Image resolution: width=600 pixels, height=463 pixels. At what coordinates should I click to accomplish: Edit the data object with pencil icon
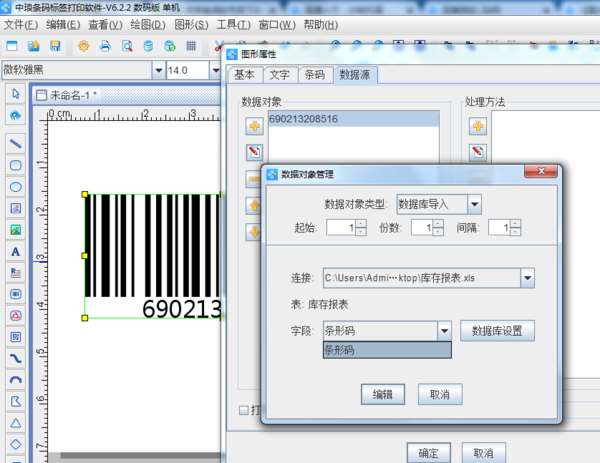[x=254, y=152]
